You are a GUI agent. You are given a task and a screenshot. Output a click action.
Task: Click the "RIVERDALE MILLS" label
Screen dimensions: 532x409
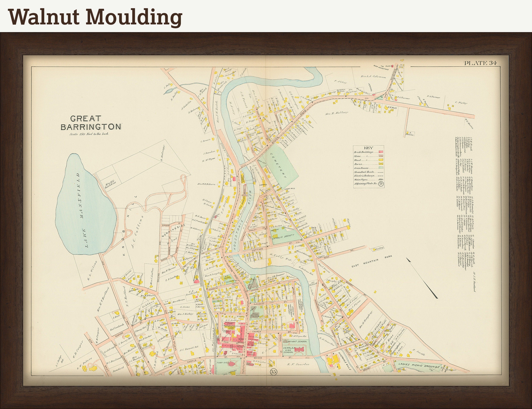click(x=345, y=361)
